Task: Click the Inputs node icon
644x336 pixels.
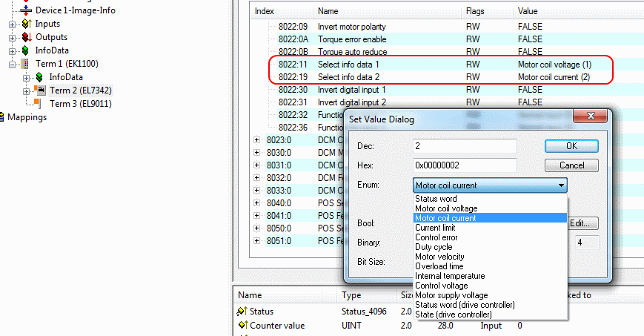Action: coord(27,24)
